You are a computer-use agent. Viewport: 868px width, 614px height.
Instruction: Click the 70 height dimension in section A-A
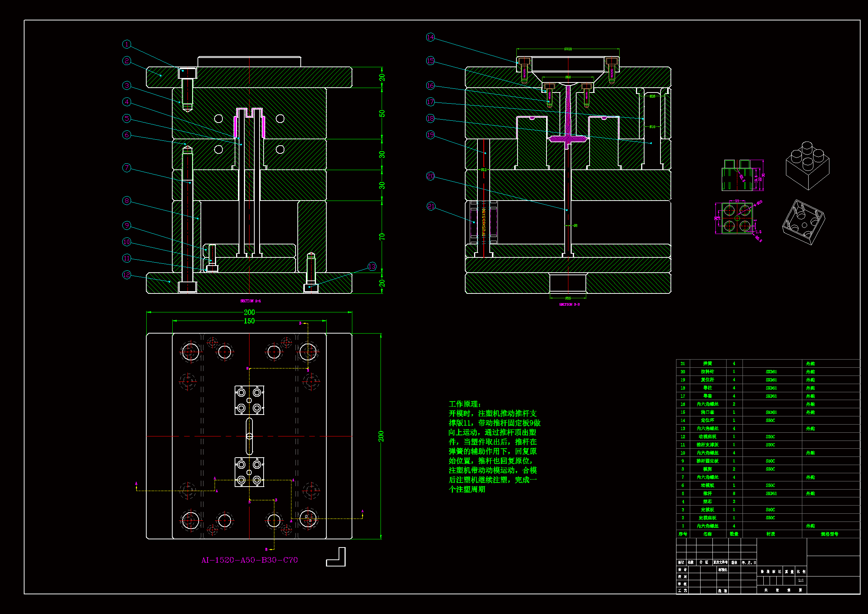[x=382, y=237]
